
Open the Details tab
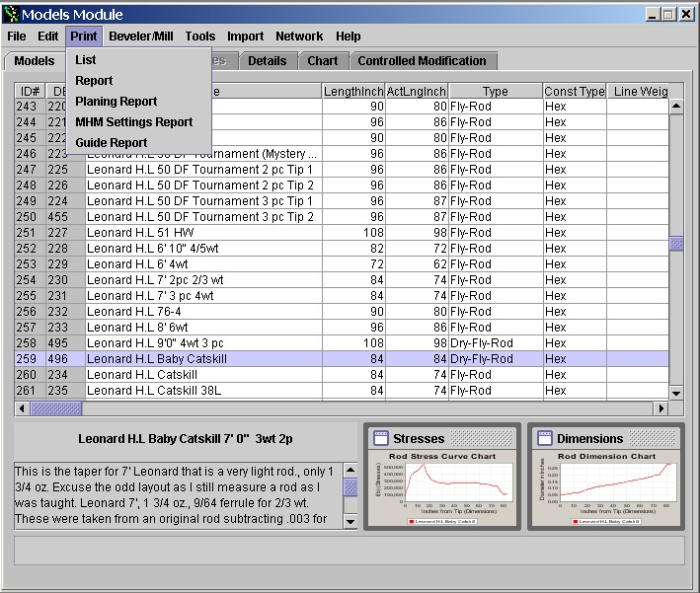click(x=267, y=61)
